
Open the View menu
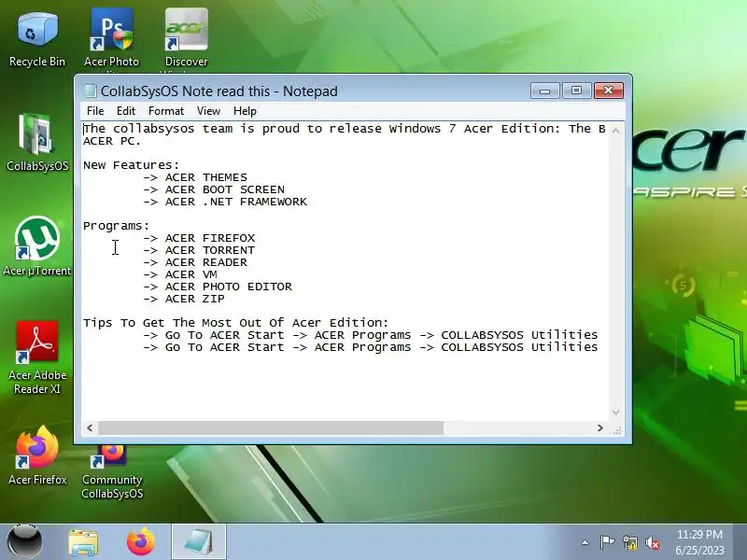click(x=208, y=111)
